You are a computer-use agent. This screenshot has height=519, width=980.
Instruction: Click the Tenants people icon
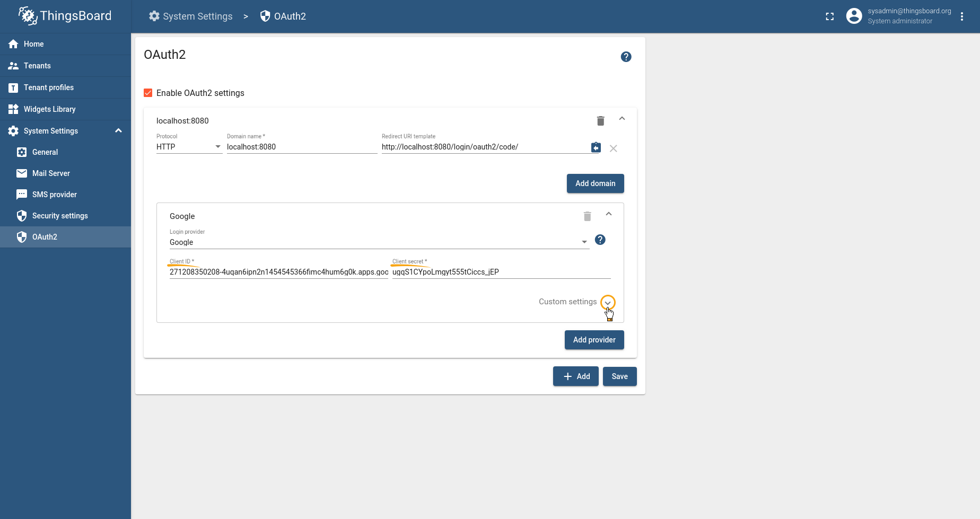(13, 66)
